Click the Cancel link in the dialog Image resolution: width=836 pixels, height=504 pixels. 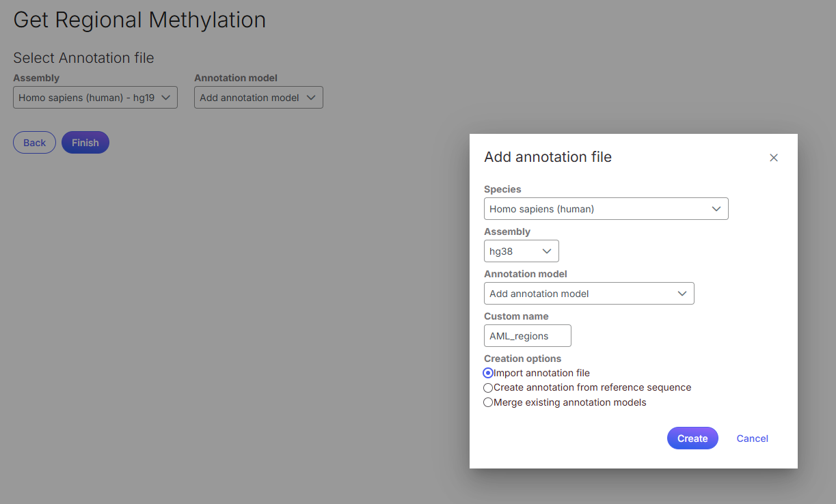(x=752, y=438)
